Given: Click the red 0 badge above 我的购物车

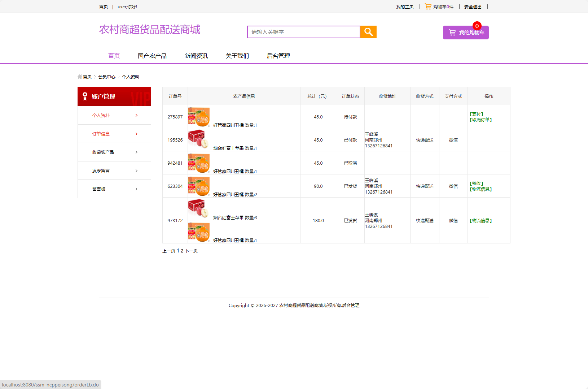Looking at the screenshot, I should point(477,26).
